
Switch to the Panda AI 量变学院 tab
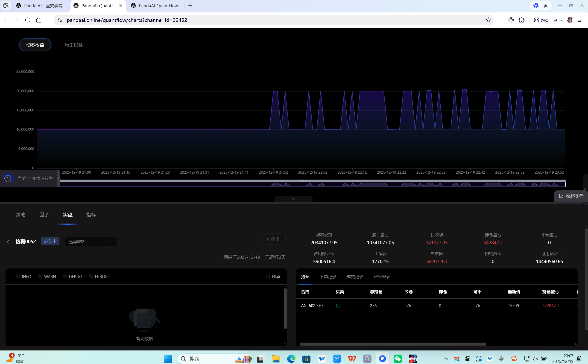(39, 6)
